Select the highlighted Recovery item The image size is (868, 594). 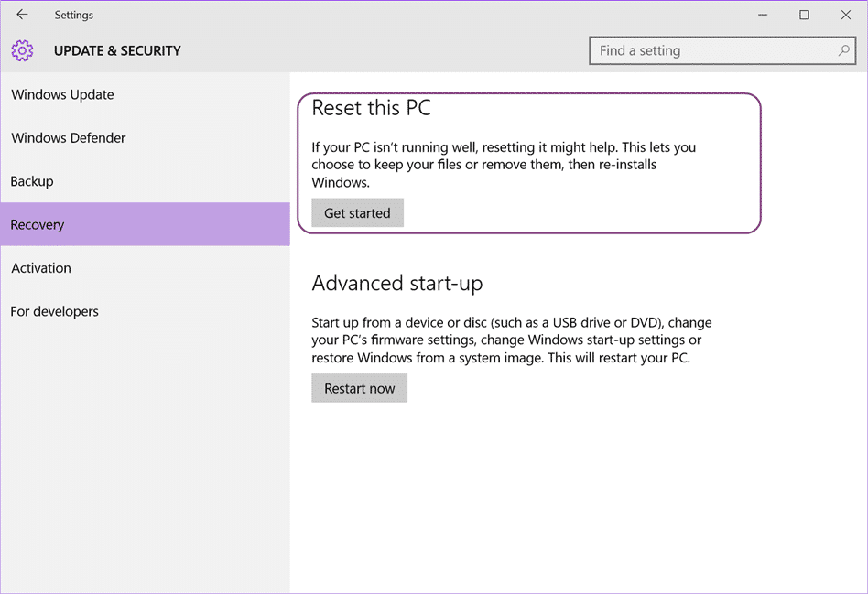[x=145, y=224]
